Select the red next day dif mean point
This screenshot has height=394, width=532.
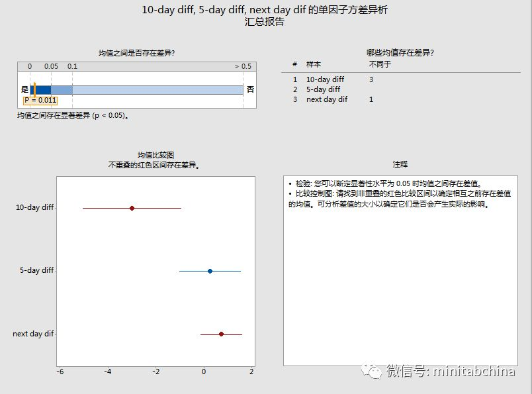click(x=221, y=334)
